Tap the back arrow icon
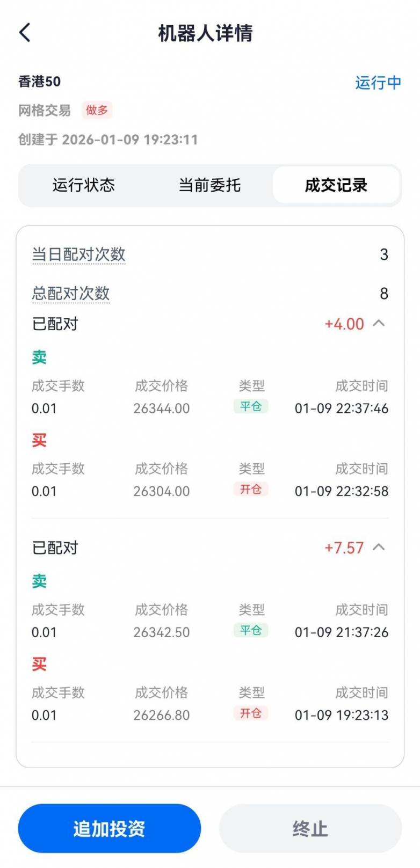 pos(25,33)
